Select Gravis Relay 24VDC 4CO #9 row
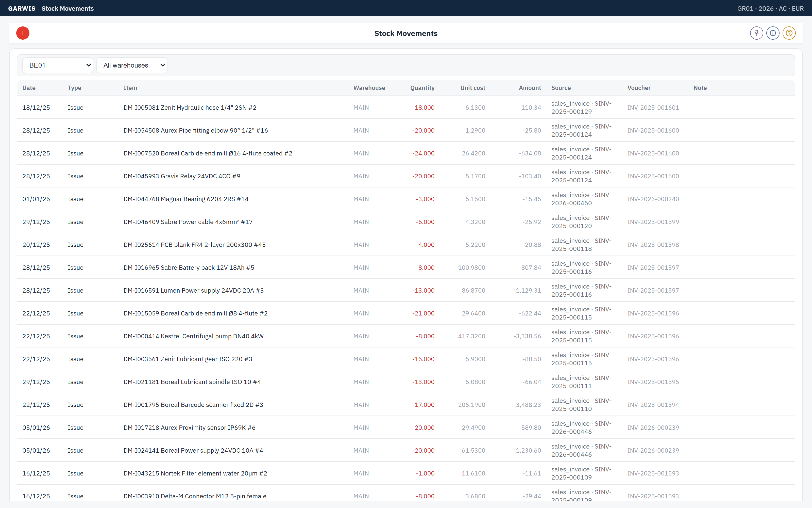 tap(406, 176)
